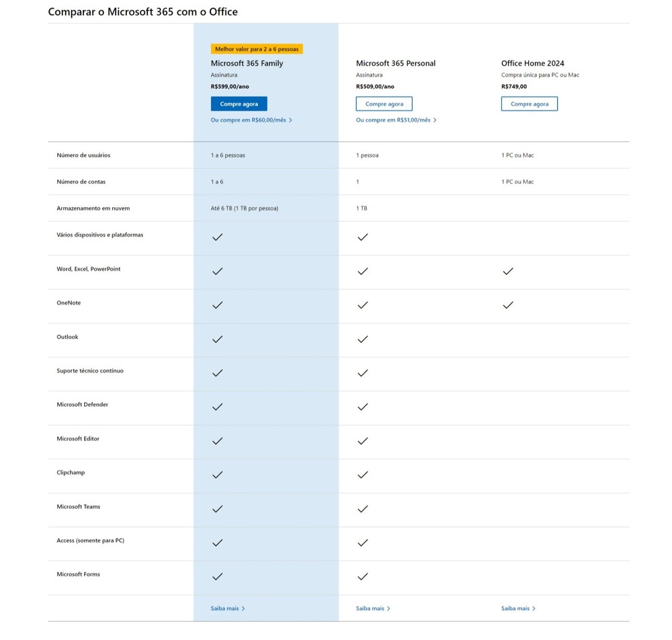This screenshot has width=672, height=640.
Task: Click the R$749,00 price
Action: [x=514, y=87]
